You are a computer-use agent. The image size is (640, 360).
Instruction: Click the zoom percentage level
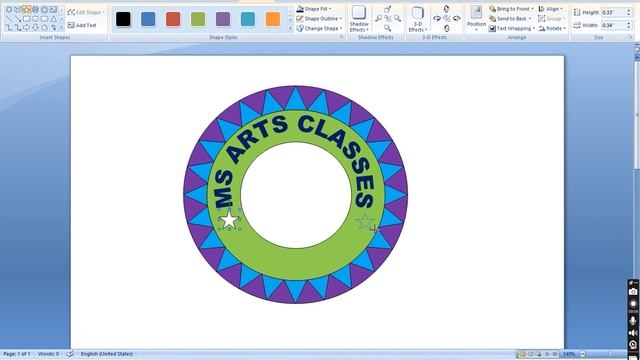click(569, 354)
